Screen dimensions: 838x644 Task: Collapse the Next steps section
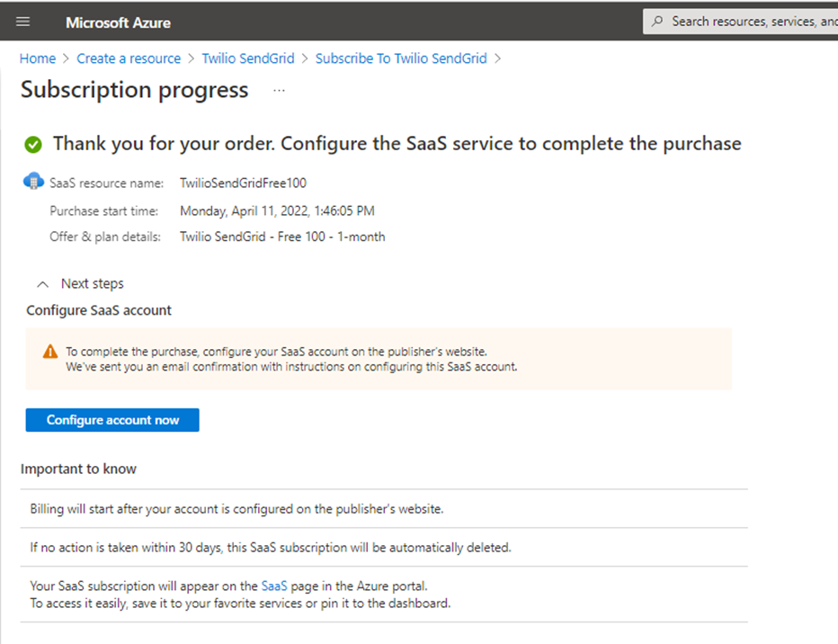43,284
